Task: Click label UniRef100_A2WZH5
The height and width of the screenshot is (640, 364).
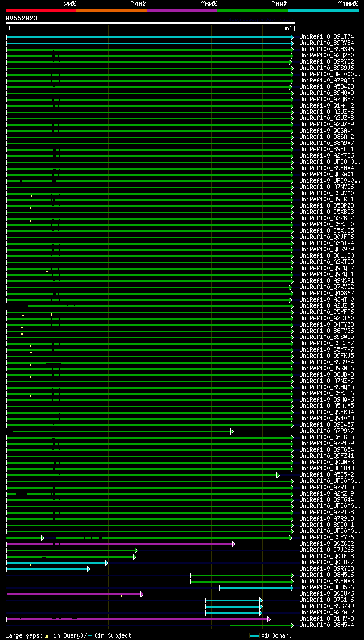Action: point(326,305)
